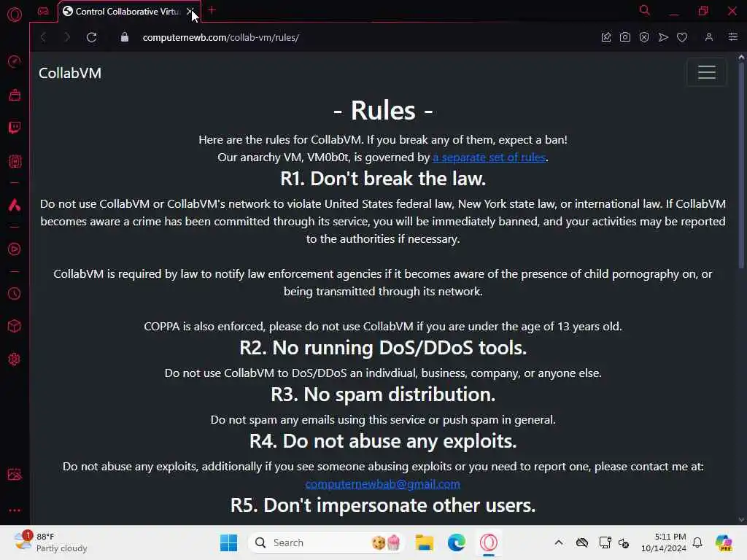Open a new tab with plus
The image size is (747, 560).
click(x=212, y=10)
